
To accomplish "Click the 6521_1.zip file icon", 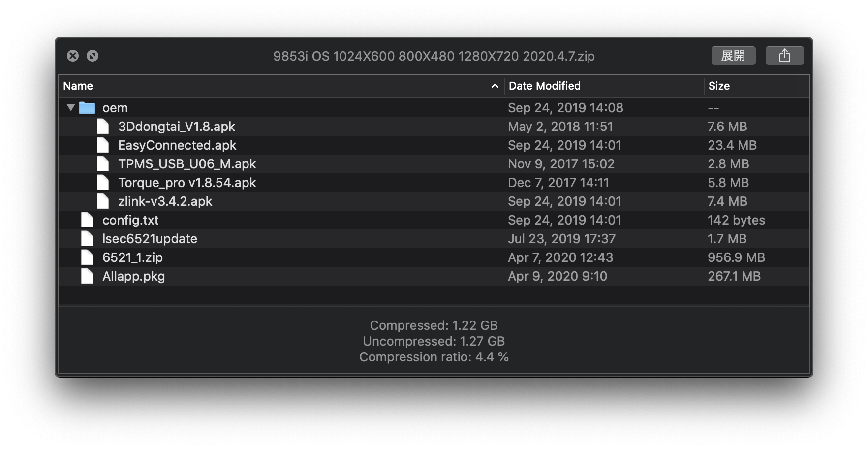I will point(87,257).
